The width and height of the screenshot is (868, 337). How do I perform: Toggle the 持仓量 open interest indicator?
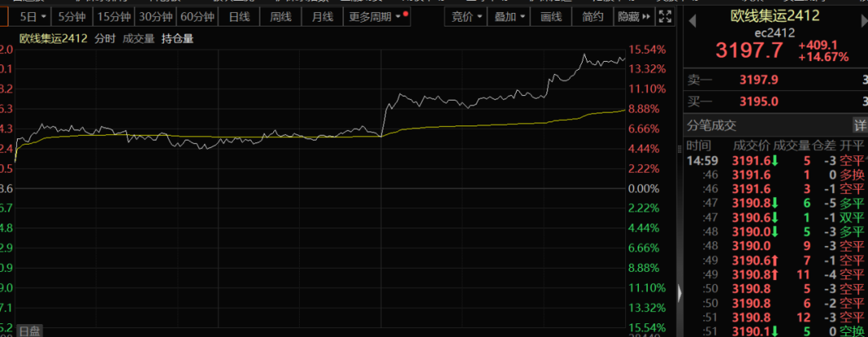pos(178,38)
